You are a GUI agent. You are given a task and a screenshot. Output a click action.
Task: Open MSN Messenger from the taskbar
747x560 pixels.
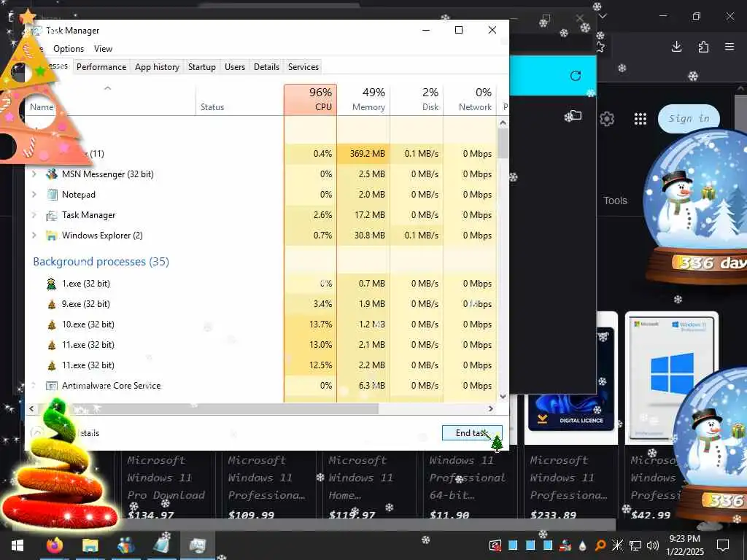pos(125,545)
